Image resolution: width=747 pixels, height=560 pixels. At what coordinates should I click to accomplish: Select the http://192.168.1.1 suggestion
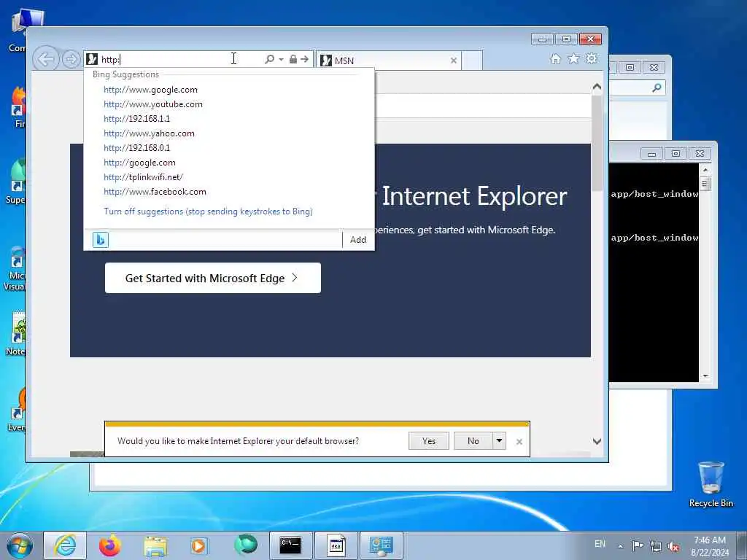136,119
